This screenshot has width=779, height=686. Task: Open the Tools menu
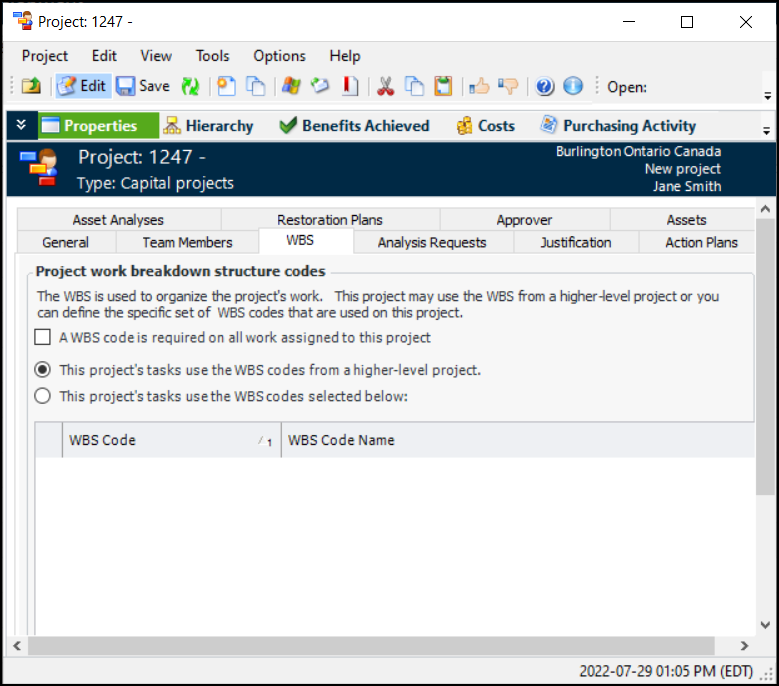coord(212,56)
